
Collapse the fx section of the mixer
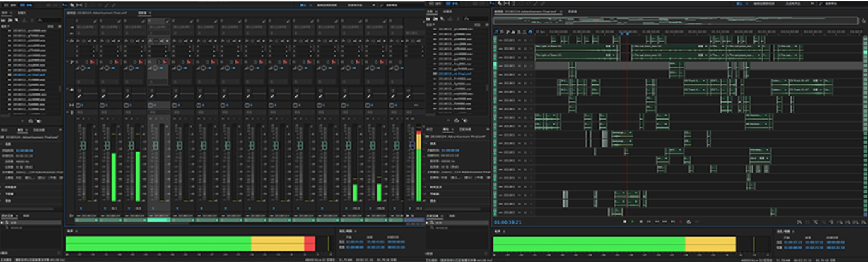point(67,41)
